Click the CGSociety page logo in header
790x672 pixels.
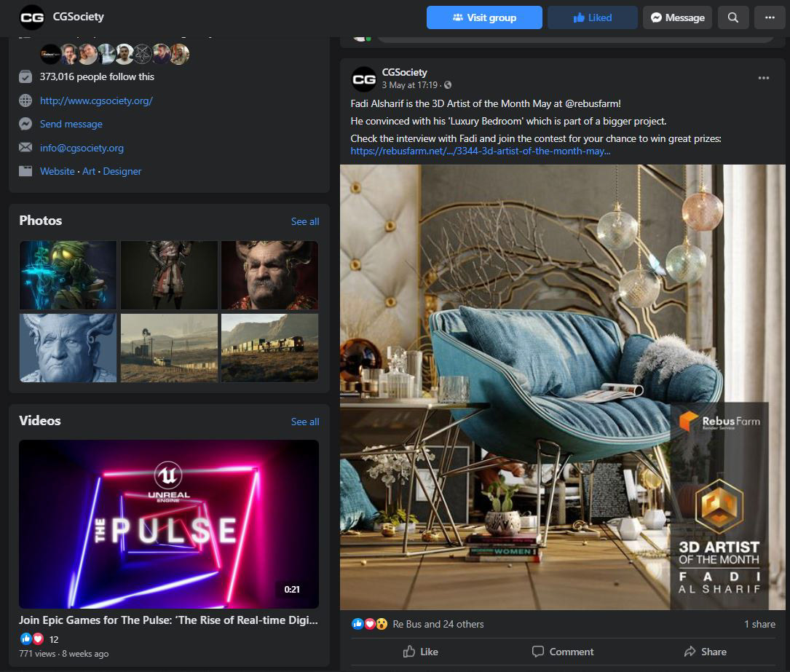(32, 17)
